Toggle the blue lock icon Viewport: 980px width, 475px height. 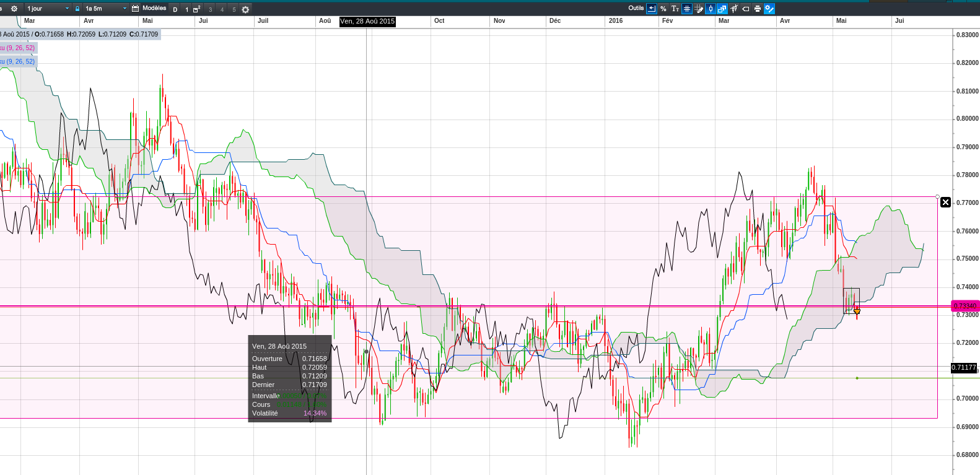click(x=77, y=9)
